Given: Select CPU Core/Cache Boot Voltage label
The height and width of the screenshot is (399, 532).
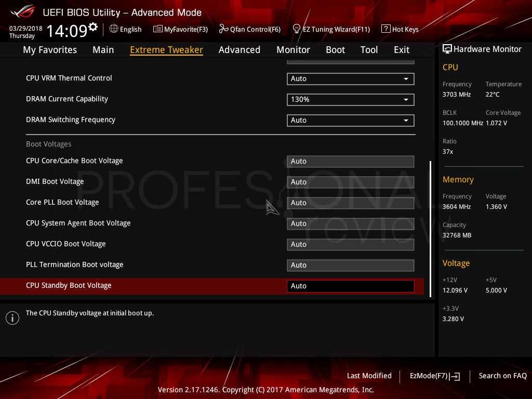Looking at the screenshot, I should [x=74, y=161].
